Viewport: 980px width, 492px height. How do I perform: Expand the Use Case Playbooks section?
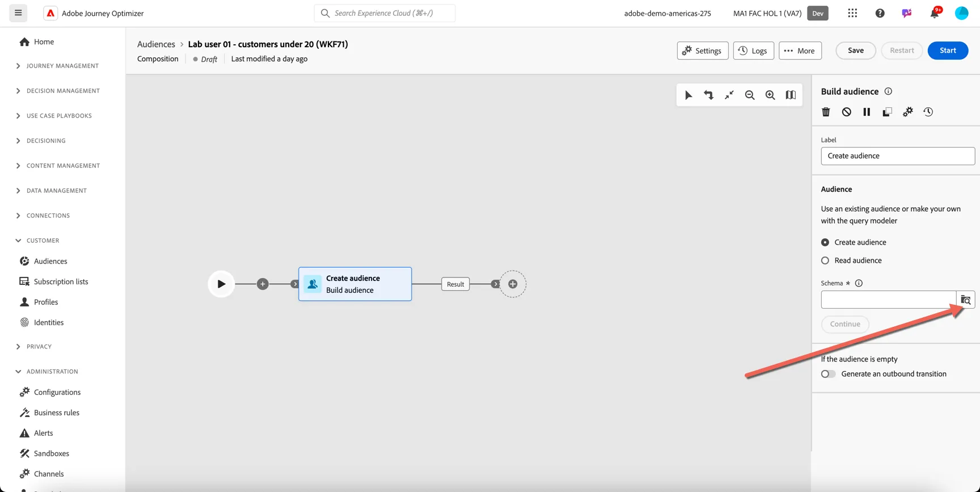[54, 116]
